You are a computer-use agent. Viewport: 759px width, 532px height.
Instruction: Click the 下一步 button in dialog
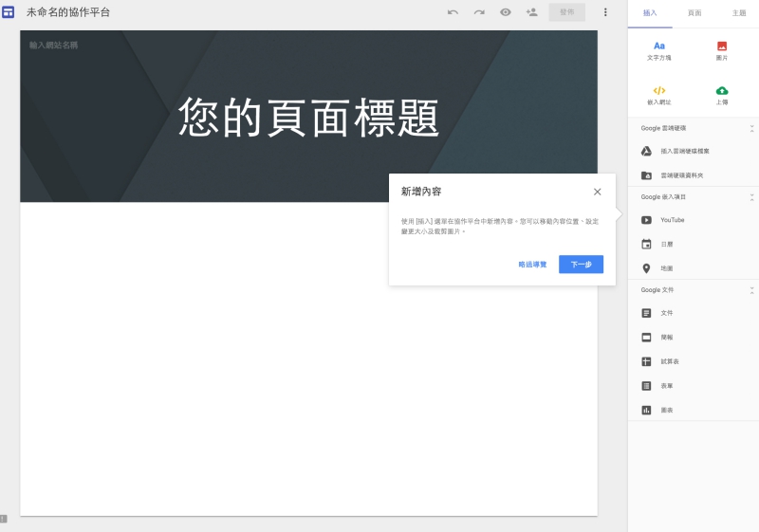point(581,265)
